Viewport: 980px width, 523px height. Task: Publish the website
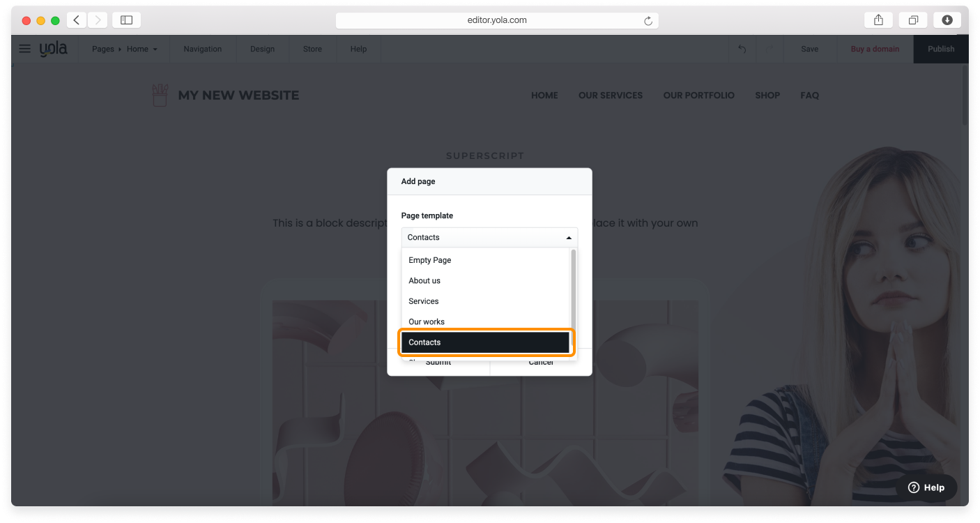pos(940,49)
